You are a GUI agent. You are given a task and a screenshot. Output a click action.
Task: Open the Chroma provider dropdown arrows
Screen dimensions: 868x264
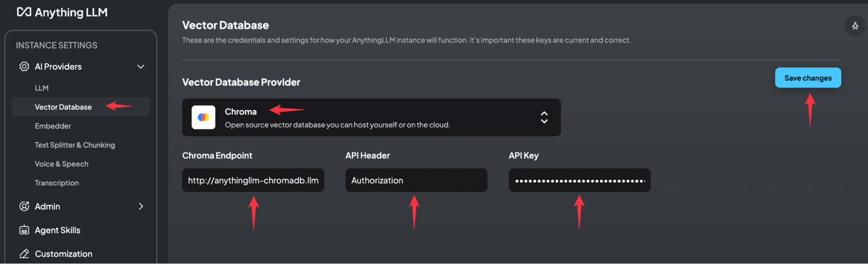point(544,117)
